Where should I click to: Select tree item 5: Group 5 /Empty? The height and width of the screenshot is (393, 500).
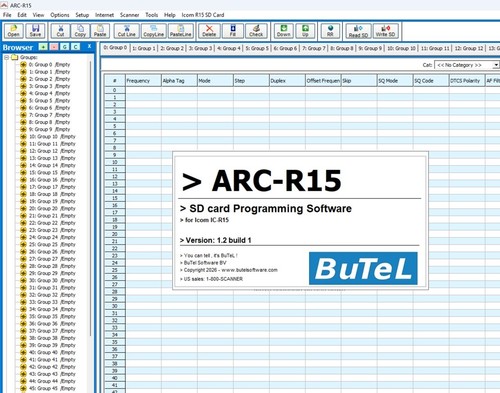[49, 100]
